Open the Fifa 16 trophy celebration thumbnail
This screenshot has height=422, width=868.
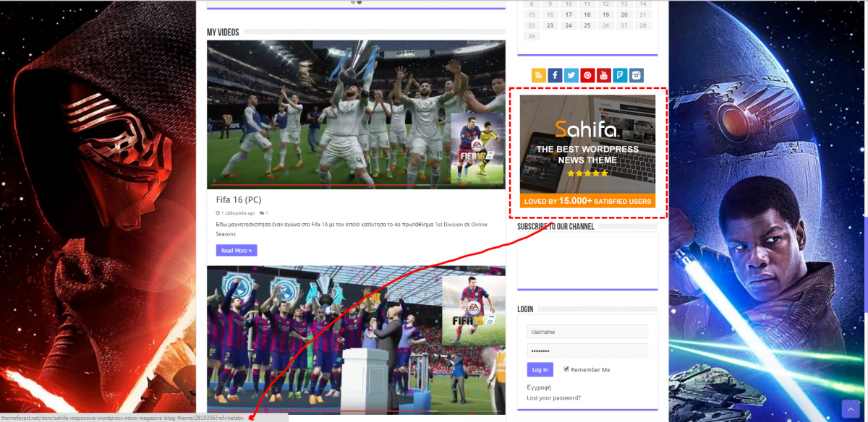tap(356, 114)
